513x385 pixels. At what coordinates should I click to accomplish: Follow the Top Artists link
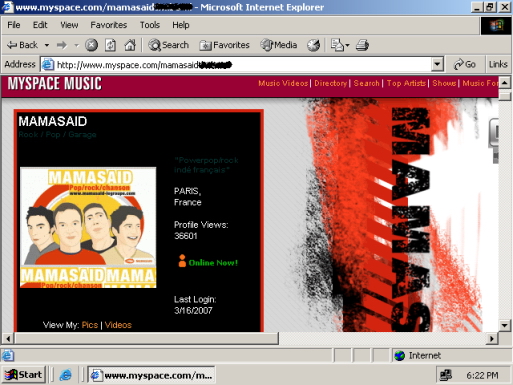click(x=406, y=83)
